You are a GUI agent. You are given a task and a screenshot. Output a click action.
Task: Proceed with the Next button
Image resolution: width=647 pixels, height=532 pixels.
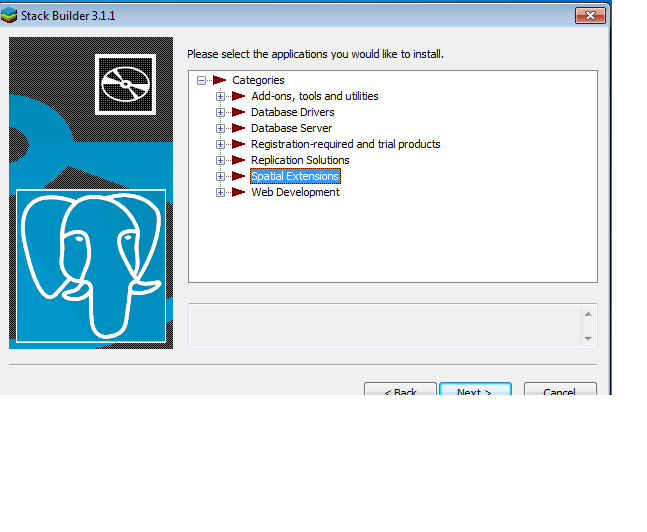click(x=475, y=389)
